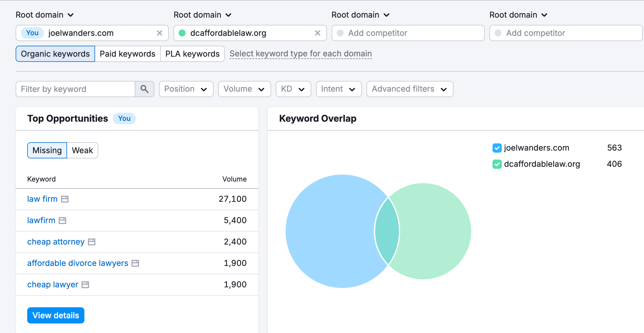Click the Filter by keyword input field
This screenshot has height=333, width=644.
[75, 89]
